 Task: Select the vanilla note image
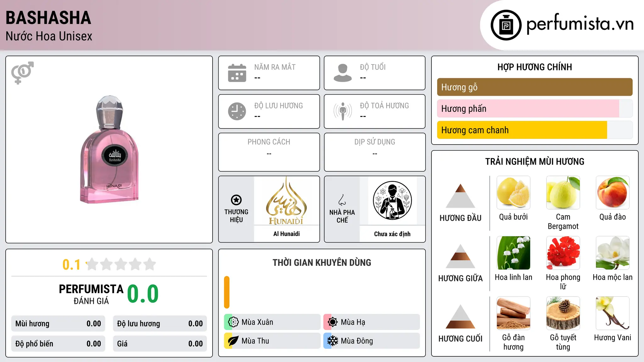(x=613, y=313)
